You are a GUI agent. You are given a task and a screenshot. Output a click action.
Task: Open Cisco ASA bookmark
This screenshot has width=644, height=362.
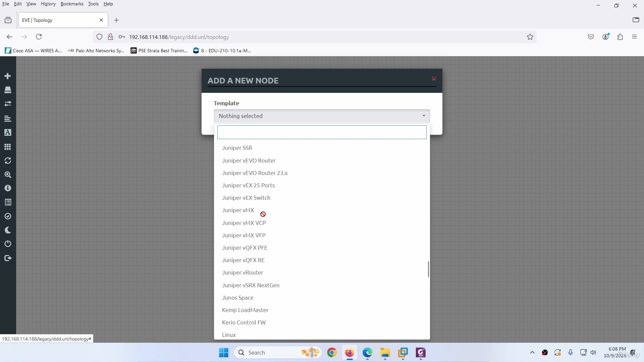click(x=33, y=51)
